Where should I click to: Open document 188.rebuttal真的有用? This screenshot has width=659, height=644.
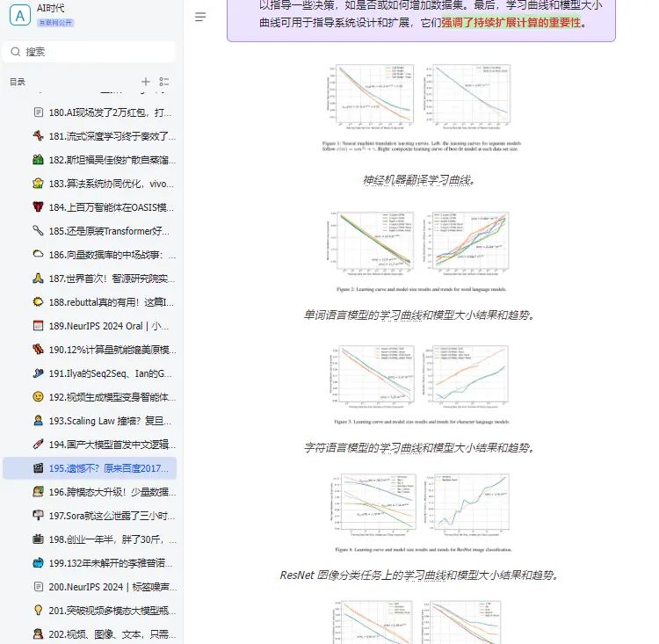tap(112, 302)
